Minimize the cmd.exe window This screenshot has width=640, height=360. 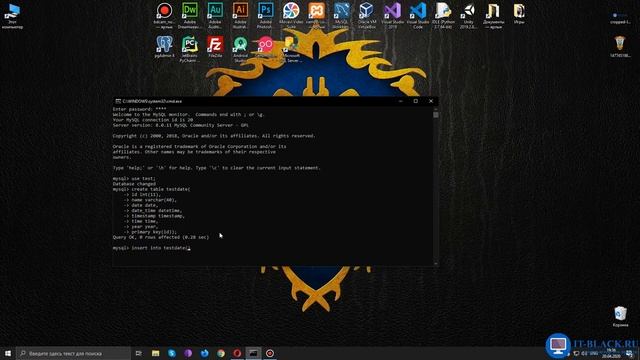(400, 101)
